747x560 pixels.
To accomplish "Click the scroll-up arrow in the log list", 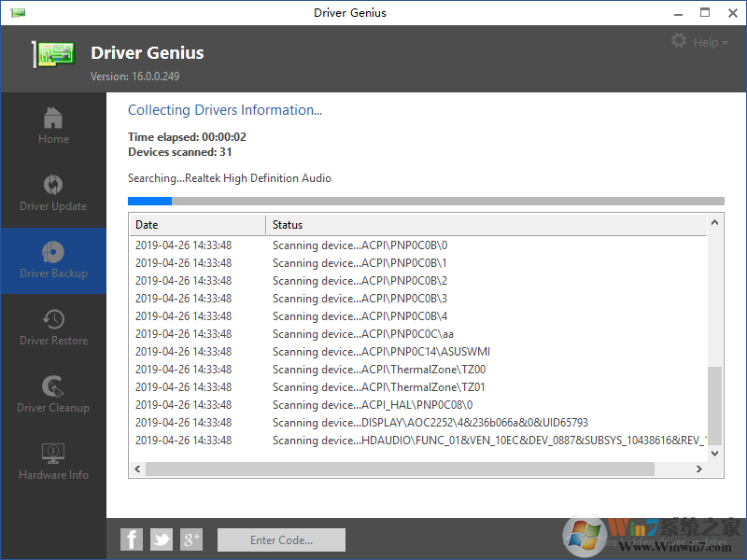I will coord(714,221).
